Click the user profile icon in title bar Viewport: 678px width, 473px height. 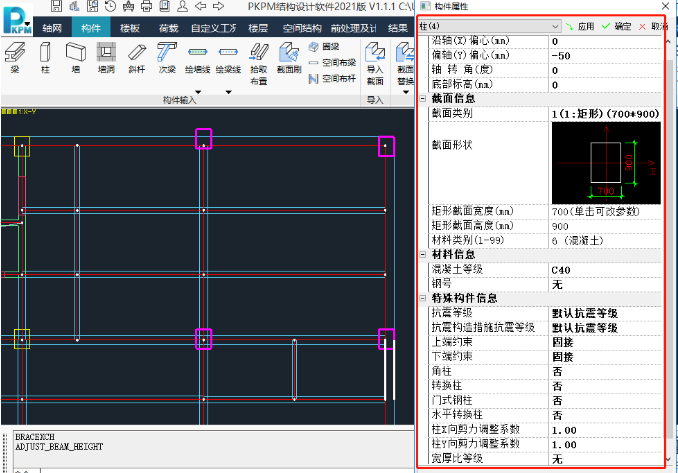[x=183, y=6]
